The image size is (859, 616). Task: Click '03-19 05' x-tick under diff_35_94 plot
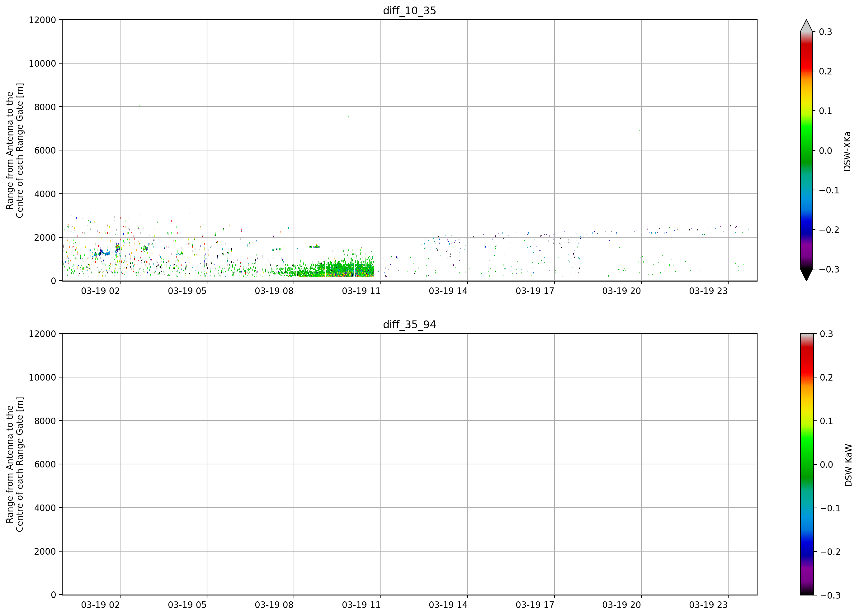click(x=187, y=605)
